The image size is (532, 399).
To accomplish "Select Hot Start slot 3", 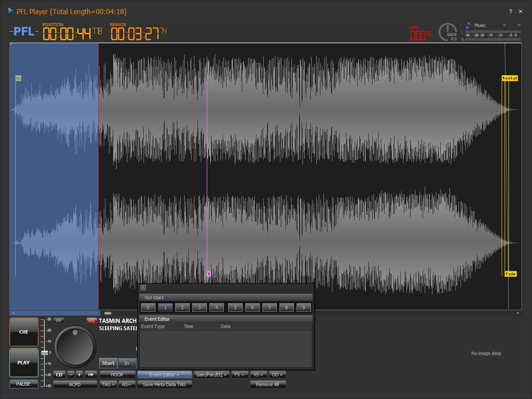I will tap(200, 307).
